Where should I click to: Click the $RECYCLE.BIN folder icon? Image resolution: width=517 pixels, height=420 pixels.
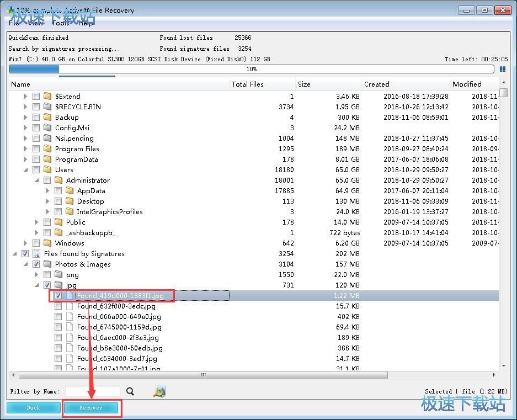[47, 107]
